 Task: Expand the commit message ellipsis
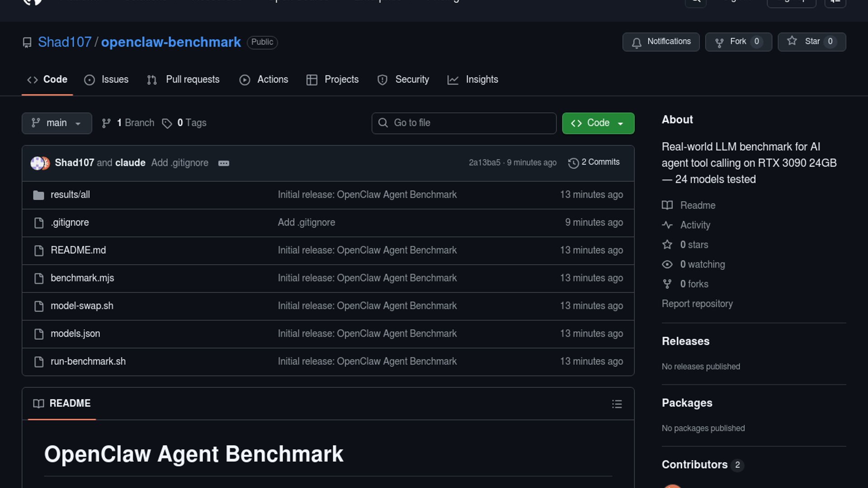pyautogui.click(x=224, y=163)
